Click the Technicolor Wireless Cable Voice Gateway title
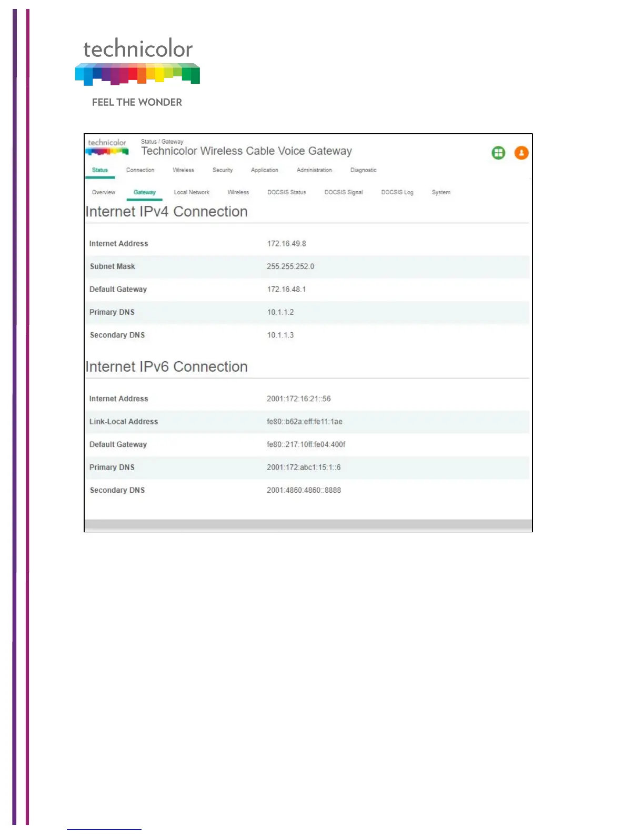 click(x=247, y=151)
